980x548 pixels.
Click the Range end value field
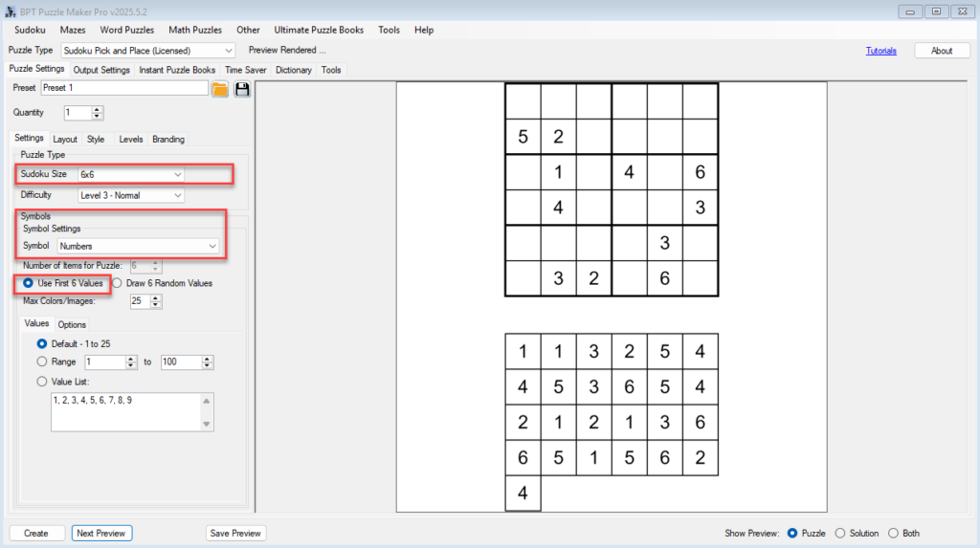pyautogui.click(x=181, y=362)
